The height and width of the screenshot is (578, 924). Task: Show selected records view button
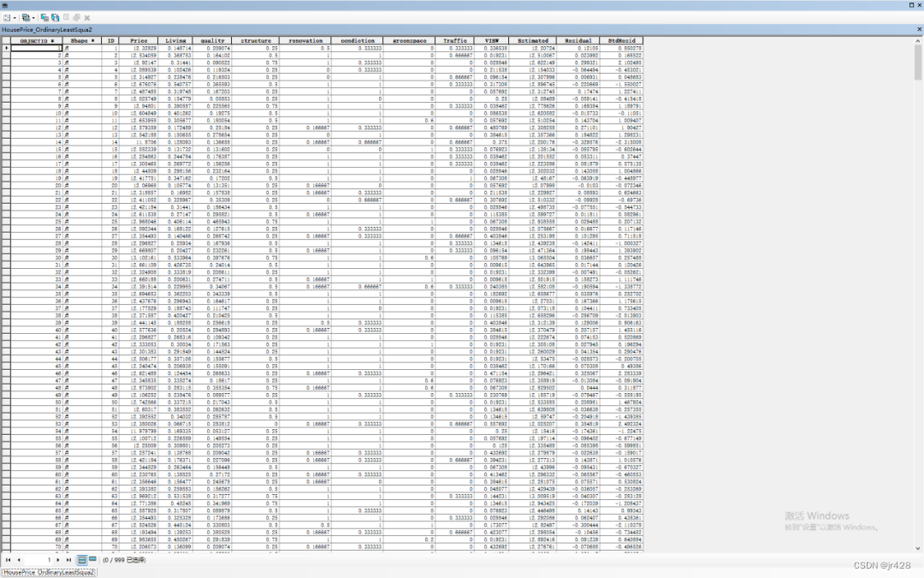[92, 560]
